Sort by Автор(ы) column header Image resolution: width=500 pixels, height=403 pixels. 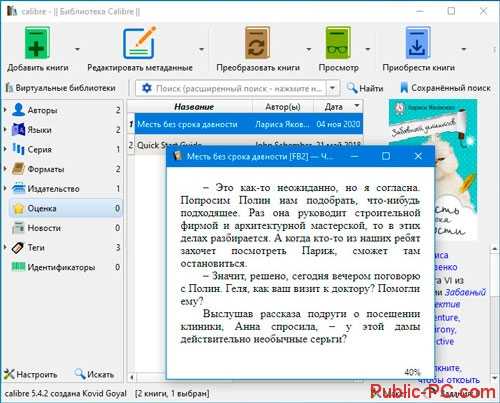point(283,107)
